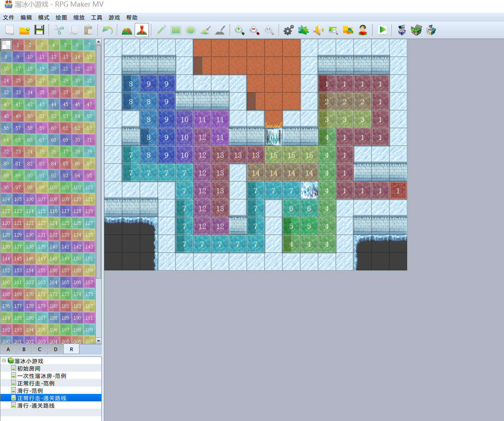Collapse the 溜冰小游戏 project tree
The width and height of the screenshot is (504, 421).
pos(4,361)
